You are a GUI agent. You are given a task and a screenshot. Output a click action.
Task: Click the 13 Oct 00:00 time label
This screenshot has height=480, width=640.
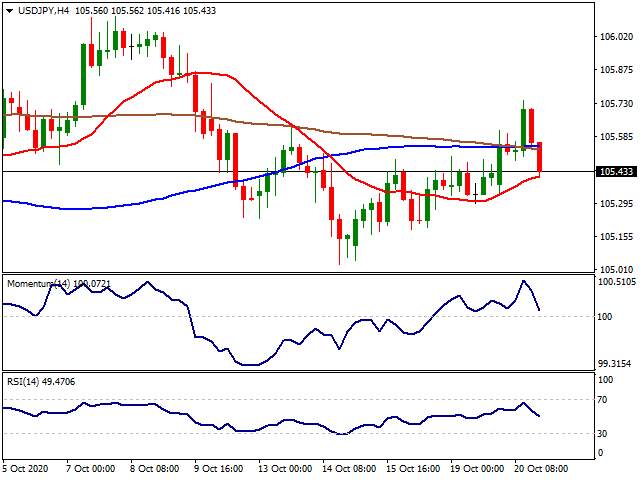285,469
